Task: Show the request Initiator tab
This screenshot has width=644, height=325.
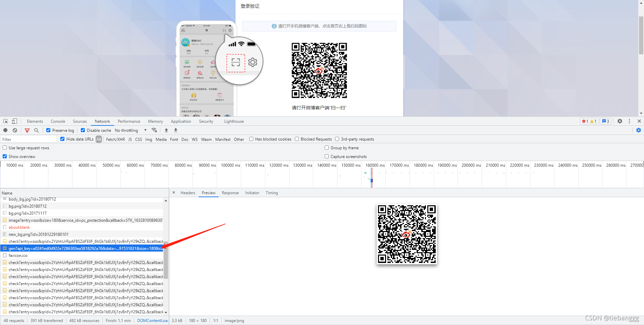Action: tap(252, 193)
